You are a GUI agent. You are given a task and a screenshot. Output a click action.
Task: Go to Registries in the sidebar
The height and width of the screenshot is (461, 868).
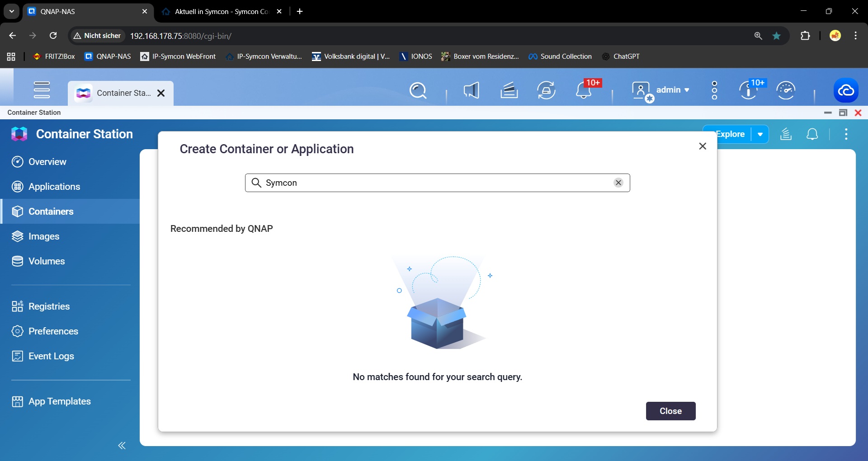(x=49, y=306)
